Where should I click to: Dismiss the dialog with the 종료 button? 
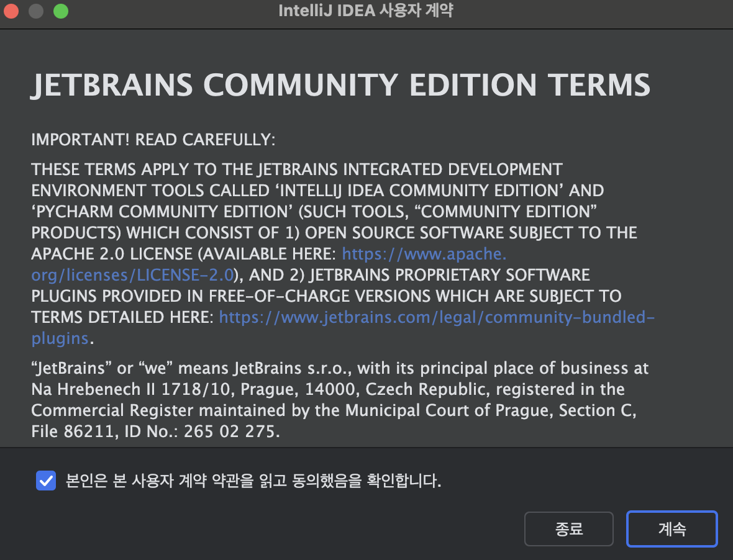(568, 528)
